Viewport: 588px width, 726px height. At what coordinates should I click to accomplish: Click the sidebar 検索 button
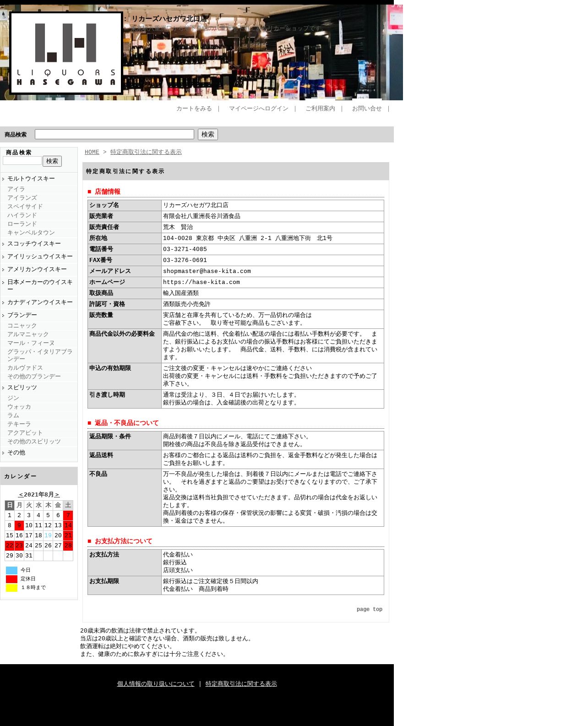point(52,161)
